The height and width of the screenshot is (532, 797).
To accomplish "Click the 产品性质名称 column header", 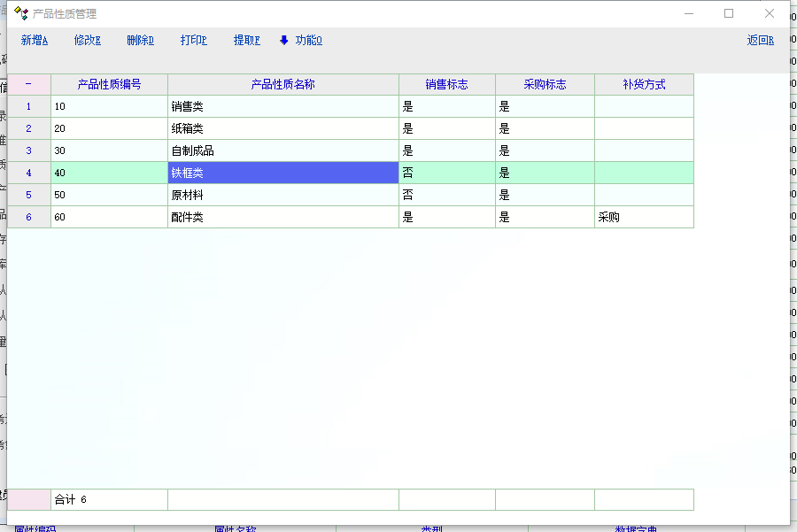I will coord(282,85).
